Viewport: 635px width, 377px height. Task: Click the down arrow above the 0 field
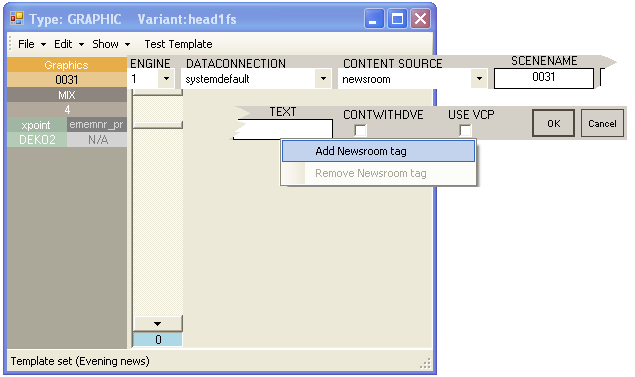tap(158, 324)
